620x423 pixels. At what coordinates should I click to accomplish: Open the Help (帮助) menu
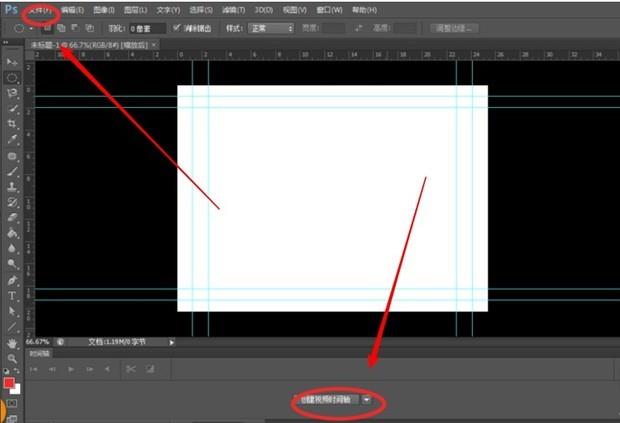click(x=364, y=10)
